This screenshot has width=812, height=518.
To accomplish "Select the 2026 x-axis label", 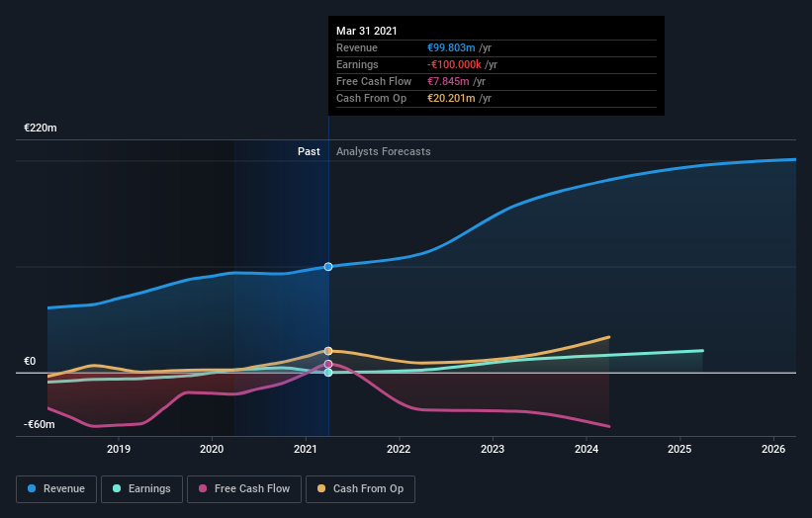I will pyautogui.click(x=773, y=449).
